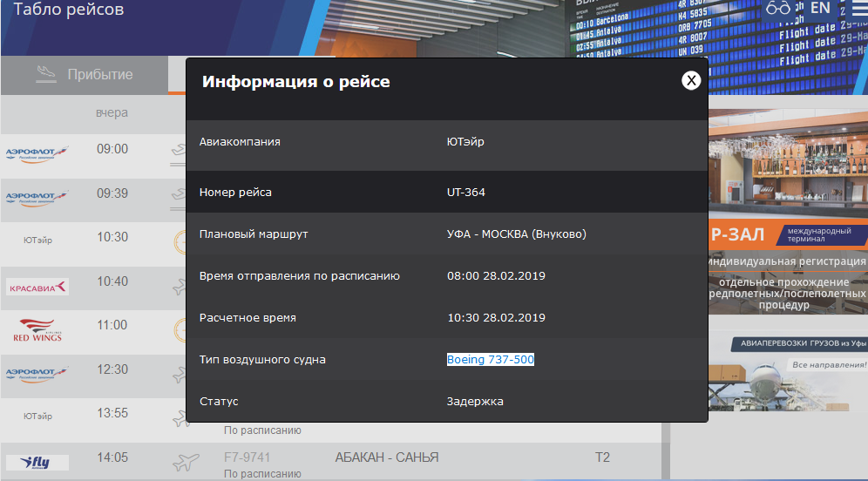Click flight number F7-9741
The image size is (868, 481).
coord(247,457)
